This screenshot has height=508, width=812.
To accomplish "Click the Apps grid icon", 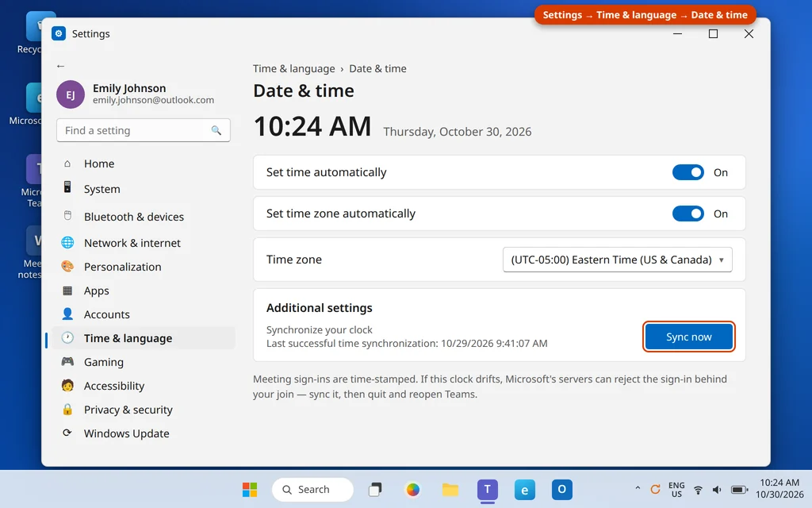I will point(67,291).
